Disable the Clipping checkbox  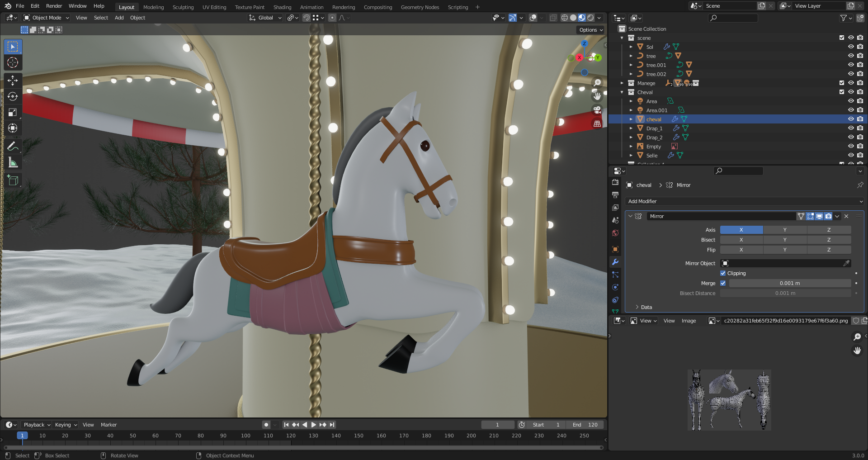pos(723,273)
